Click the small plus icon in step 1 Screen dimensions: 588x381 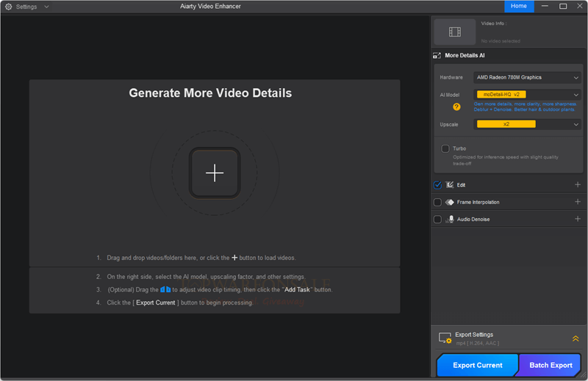tap(234, 258)
